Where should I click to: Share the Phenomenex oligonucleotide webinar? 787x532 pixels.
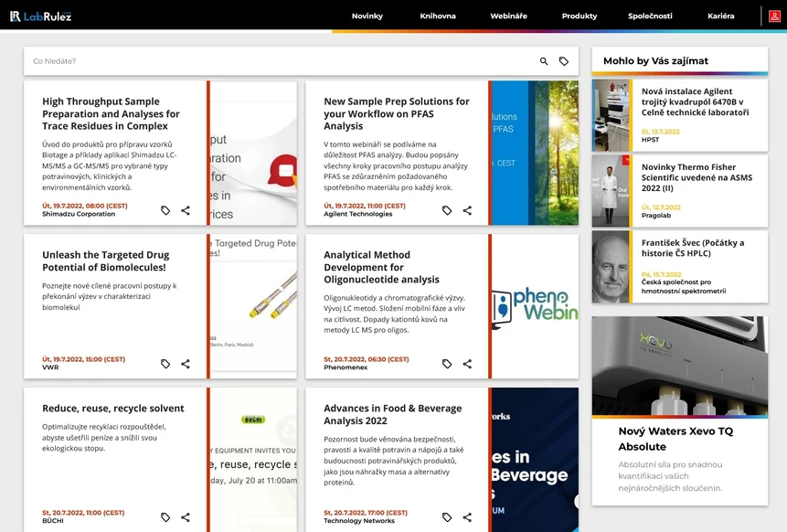pyautogui.click(x=467, y=364)
